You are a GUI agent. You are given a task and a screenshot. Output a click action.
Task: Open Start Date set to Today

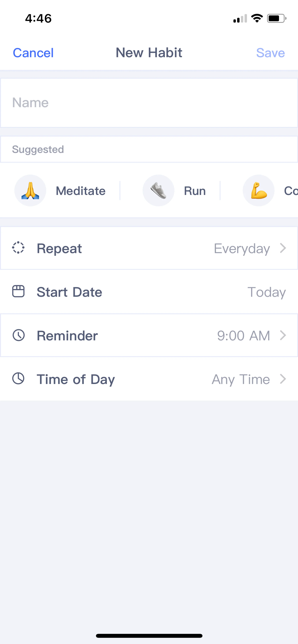point(266,292)
